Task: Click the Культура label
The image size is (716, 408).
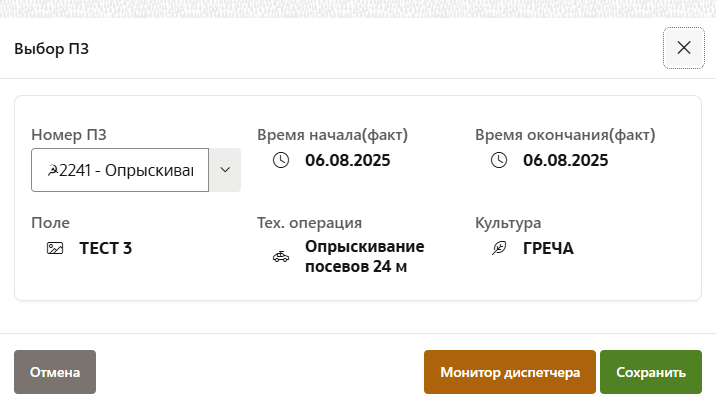Action: point(508,222)
